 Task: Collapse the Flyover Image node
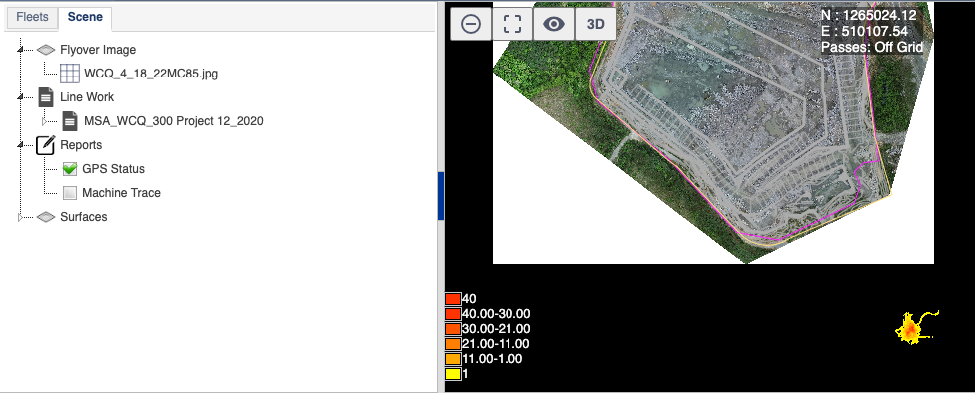[21, 49]
